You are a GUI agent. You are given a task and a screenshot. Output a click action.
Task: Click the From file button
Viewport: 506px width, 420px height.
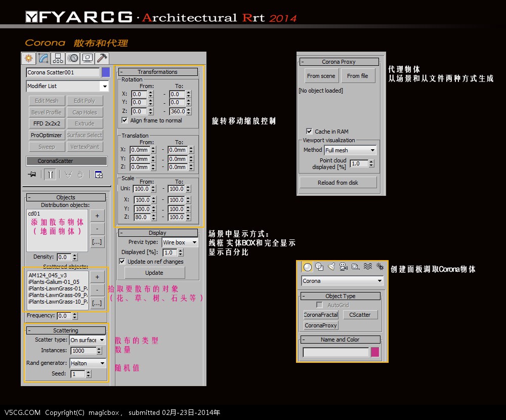[358, 76]
